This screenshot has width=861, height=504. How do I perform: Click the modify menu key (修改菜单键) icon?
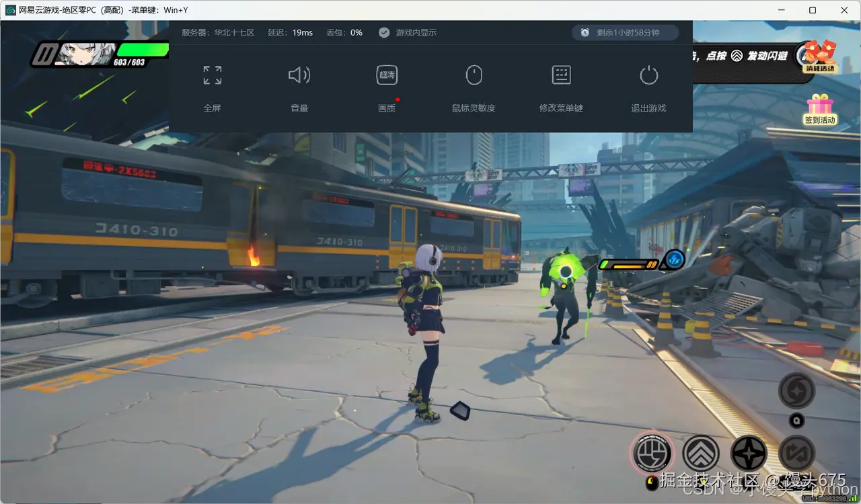561,75
